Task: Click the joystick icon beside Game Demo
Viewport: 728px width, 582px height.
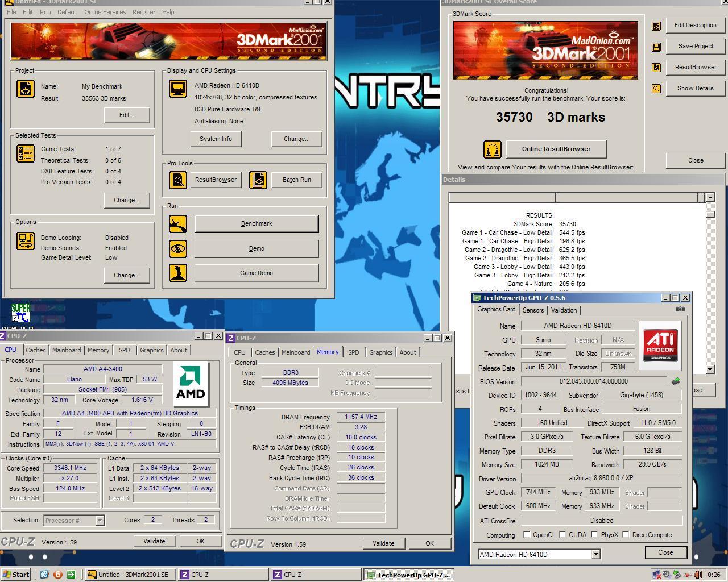Action: (178, 273)
